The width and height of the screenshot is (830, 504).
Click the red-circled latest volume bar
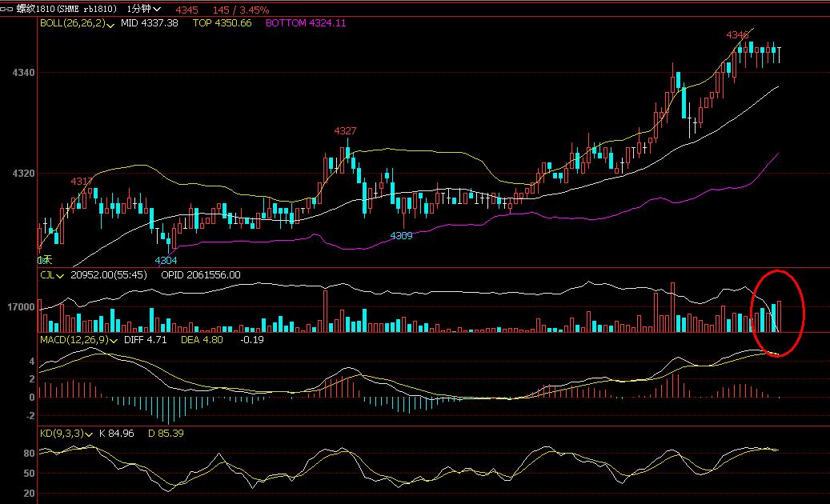(x=779, y=317)
